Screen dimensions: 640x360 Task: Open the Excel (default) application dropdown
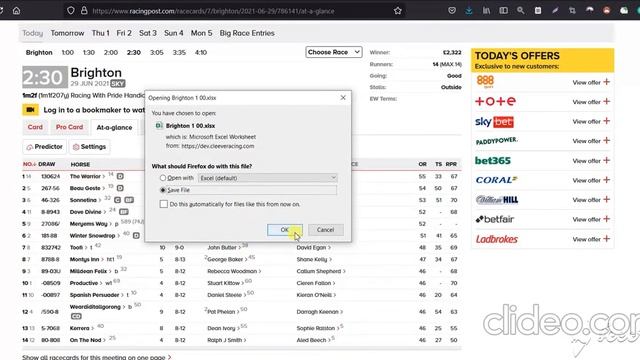267,178
